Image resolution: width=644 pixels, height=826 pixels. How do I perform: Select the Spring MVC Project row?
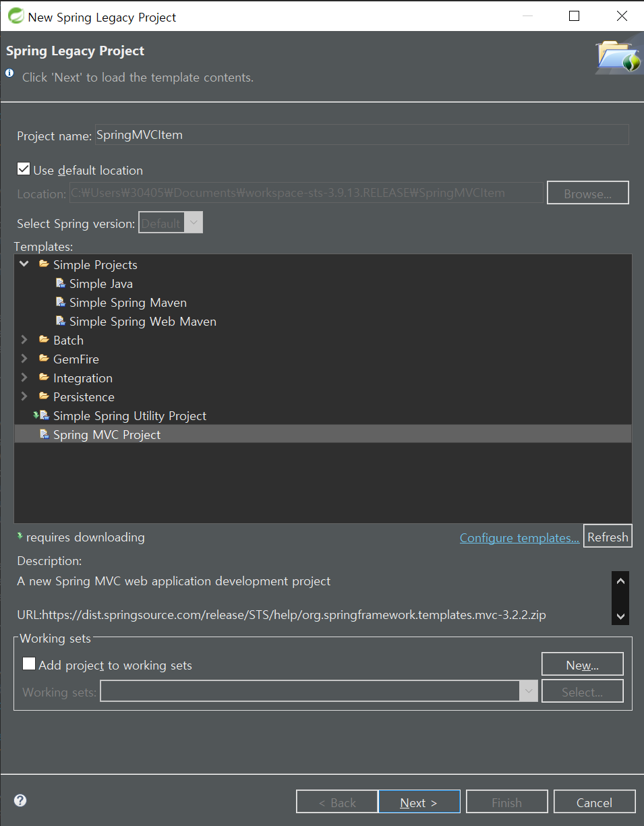(x=323, y=434)
